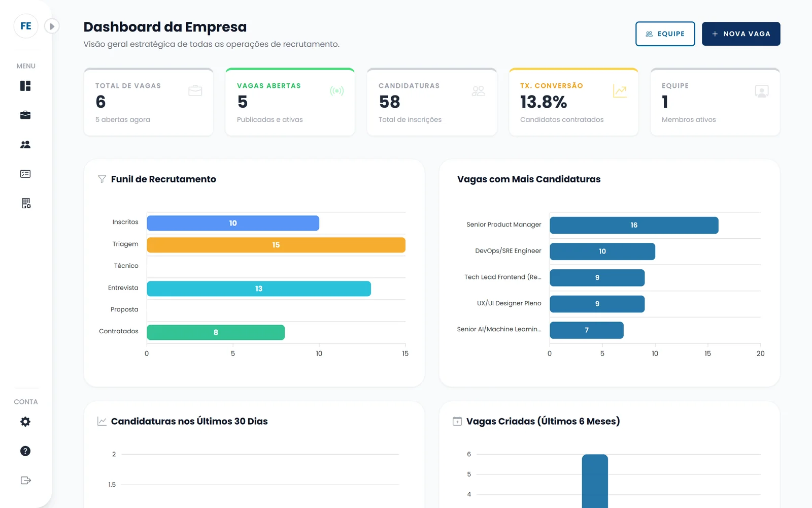This screenshot has height=508, width=812.
Task: Click the funnel icon beside Funil de Recrutamento
Action: pyautogui.click(x=102, y=179)
